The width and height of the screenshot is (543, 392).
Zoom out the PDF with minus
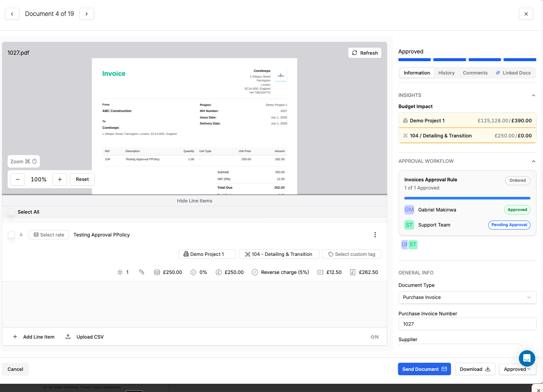point(17,179)
